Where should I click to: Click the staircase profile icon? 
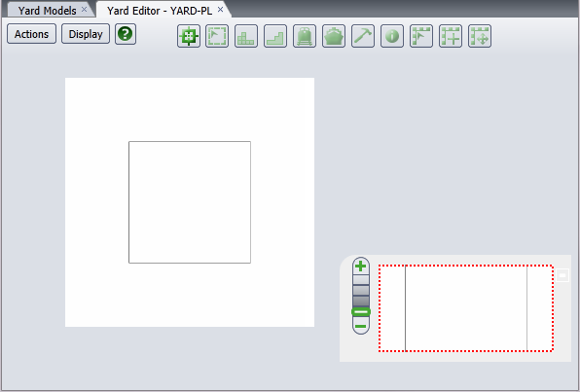click(x=275, y=36)
